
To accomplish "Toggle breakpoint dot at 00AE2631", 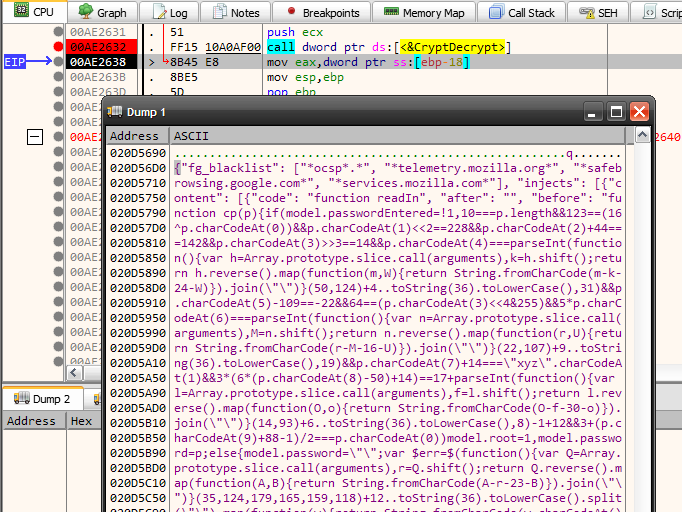I will coord(58,32).
